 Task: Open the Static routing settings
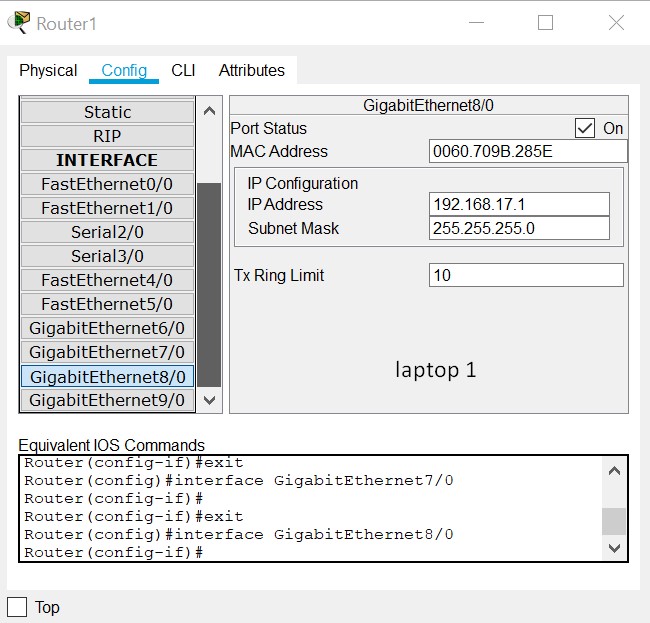tap(107, 112)
